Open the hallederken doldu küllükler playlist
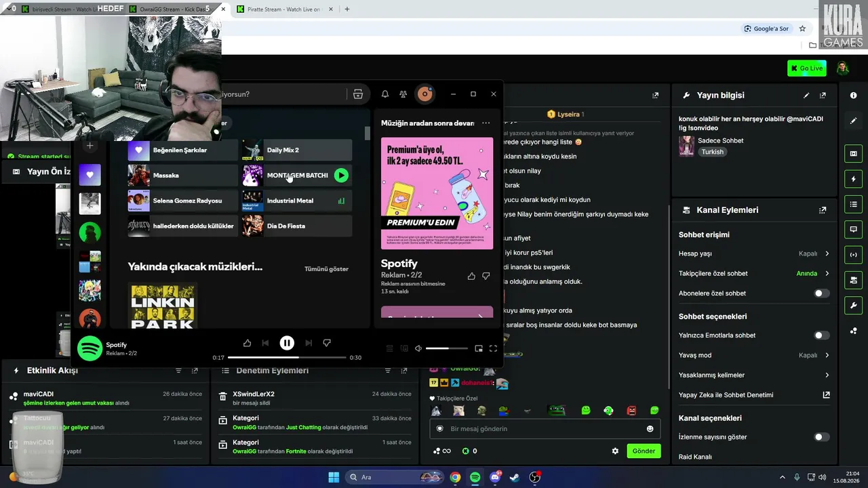This screenshot has height=488, width=868. 183,226
